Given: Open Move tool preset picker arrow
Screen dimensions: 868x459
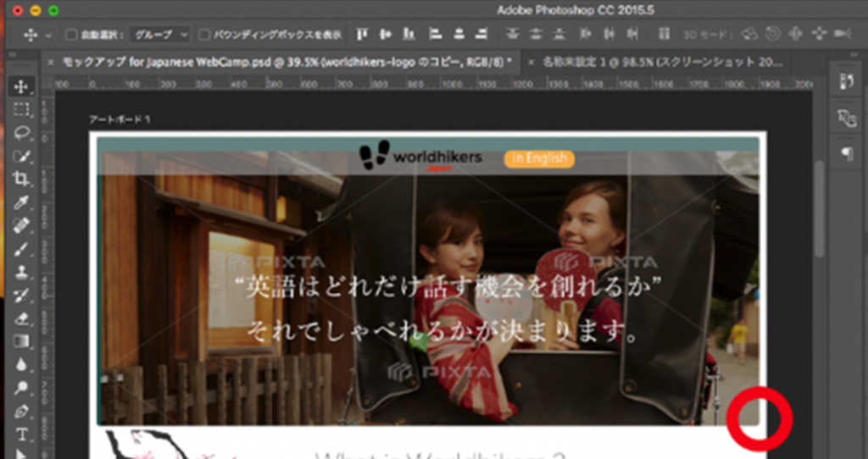Looking at the screenshot, I should pyautogui.click(x=48, y=36).
